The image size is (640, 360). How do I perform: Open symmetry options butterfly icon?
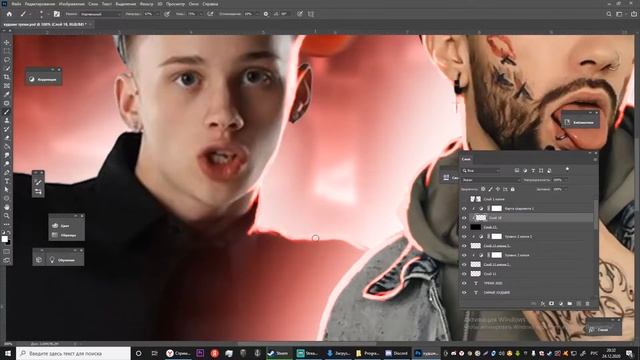(x=311, y=14)
